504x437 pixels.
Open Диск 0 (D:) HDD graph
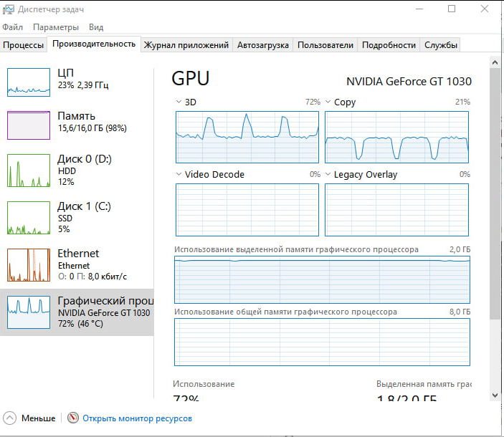[29, 171]
